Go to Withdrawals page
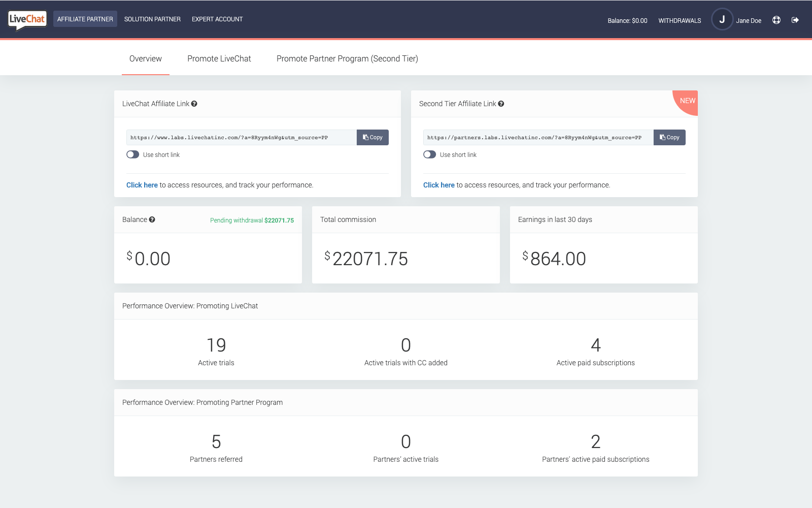The image size is (812, 508). [680, 21]
